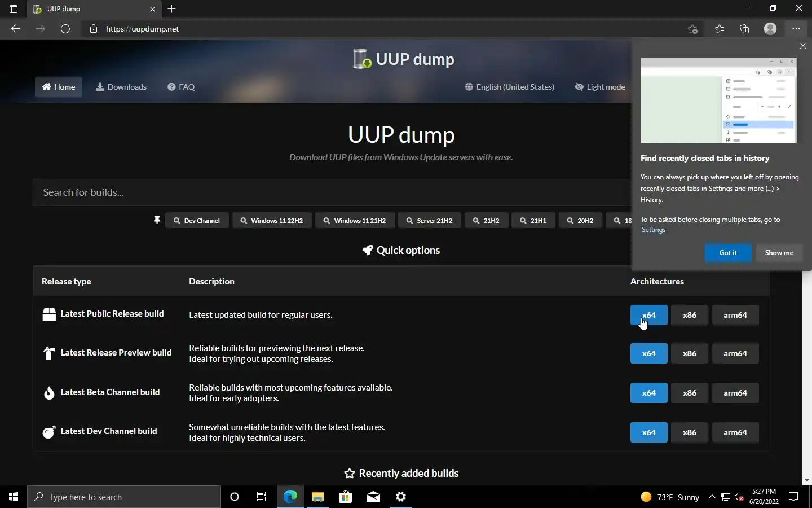
Task: Choose x64 for Latest Public Release build
Action: pyautogui.click(x=648, y=315)
